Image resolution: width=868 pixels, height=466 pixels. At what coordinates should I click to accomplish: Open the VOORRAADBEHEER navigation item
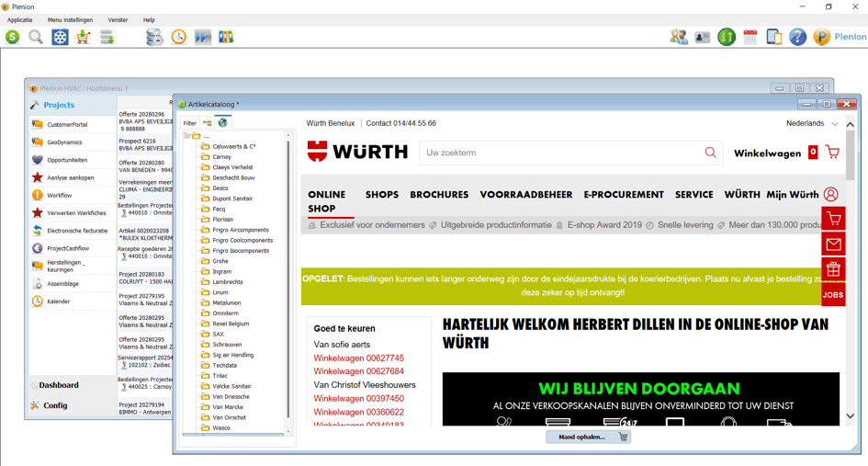coord(526,195)
